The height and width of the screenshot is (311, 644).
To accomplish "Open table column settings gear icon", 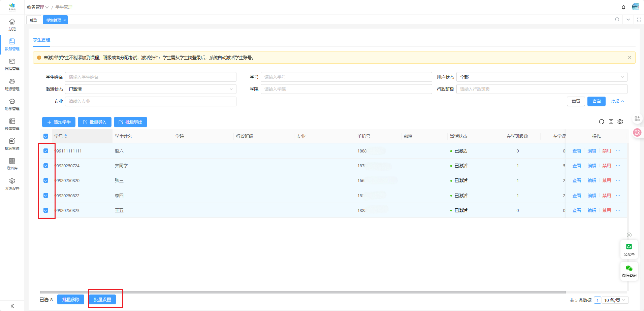I will tap(620, 122).
